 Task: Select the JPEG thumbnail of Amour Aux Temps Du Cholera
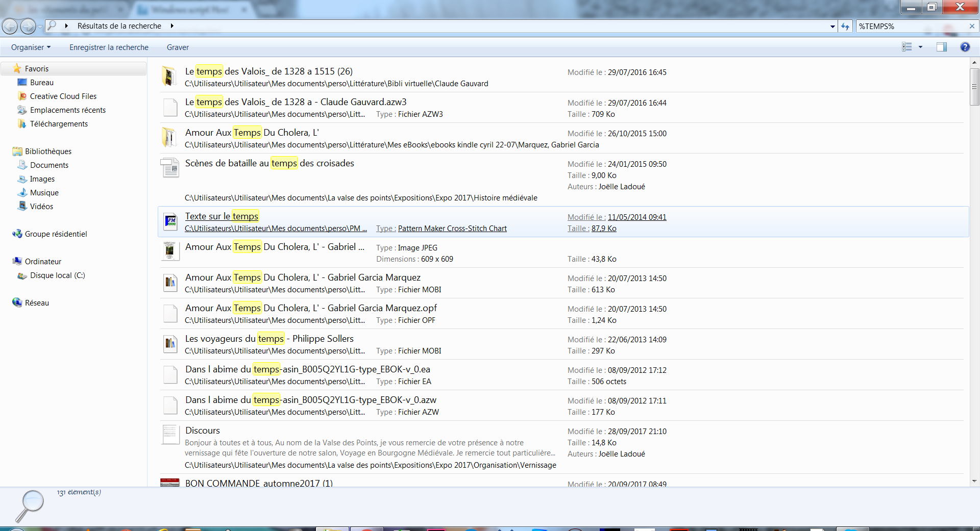click(170, 251)
